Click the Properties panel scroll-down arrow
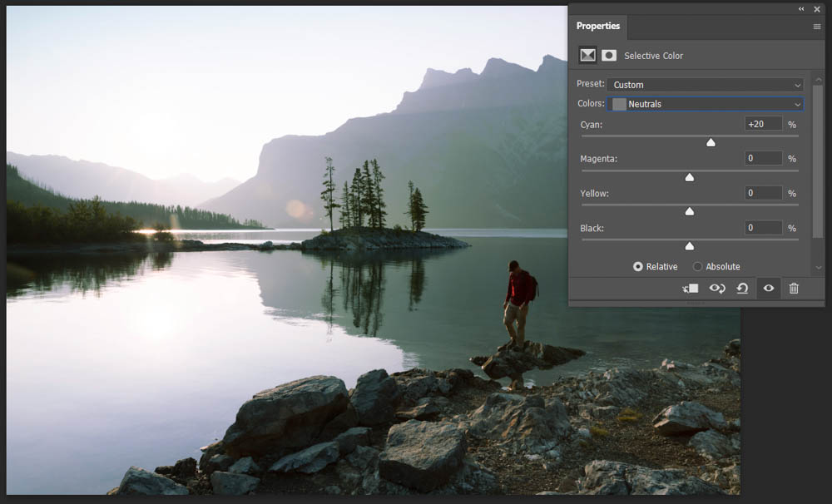Viewport: 832px width, 504px height. click(818, 268)
